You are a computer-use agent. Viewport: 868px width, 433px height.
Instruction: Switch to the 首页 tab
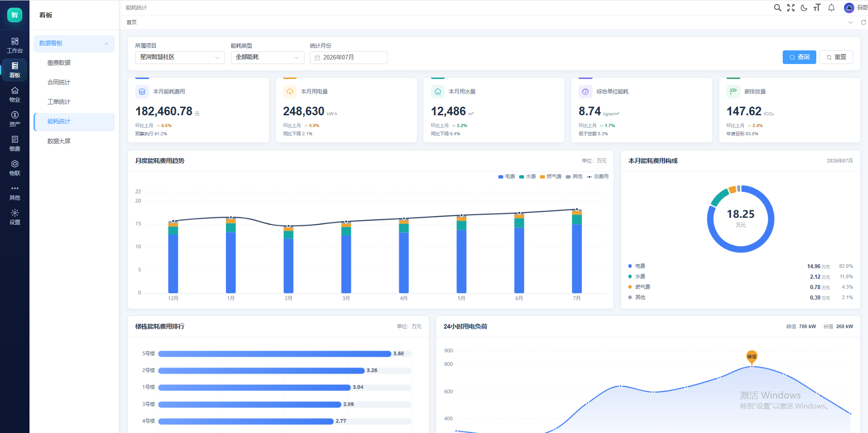click(x=132, y=22)
